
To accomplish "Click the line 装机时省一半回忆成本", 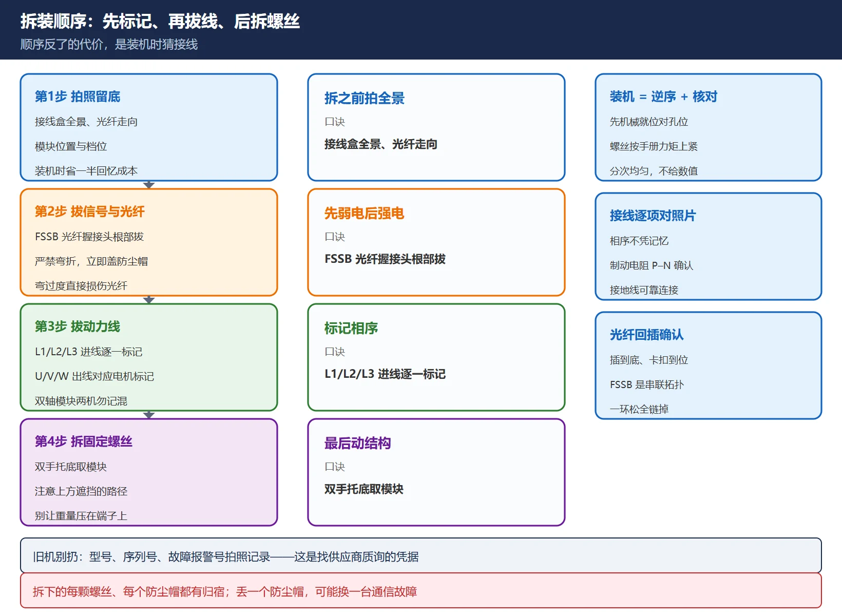I will (86, 171).
